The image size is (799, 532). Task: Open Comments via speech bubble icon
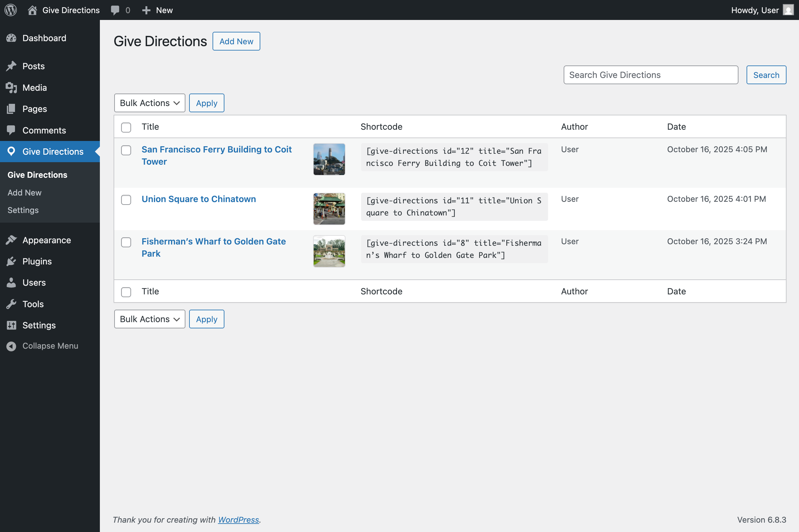coord(12,130)
